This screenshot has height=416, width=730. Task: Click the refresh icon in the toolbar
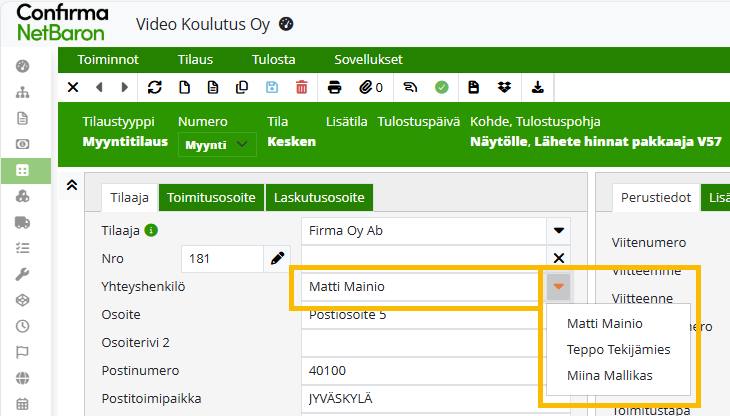point(155,87)
